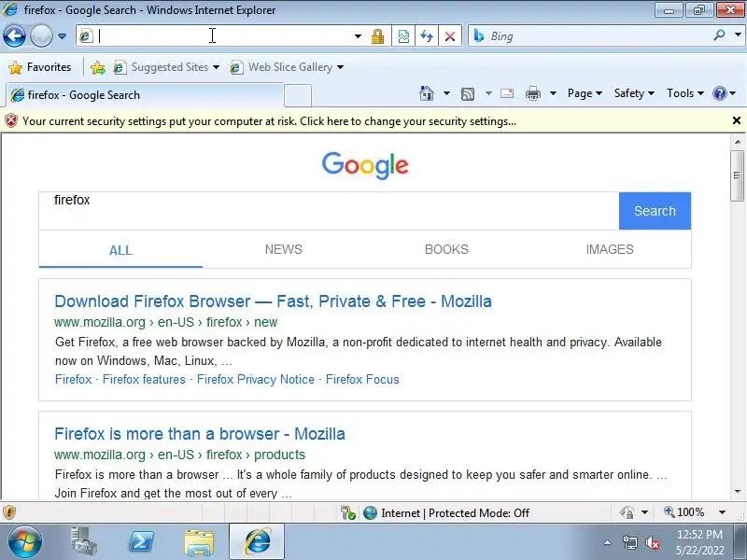Screen dimensions: 747x560
Task: Click Add to Favorites Bar icon
Action: pos(98,67)
